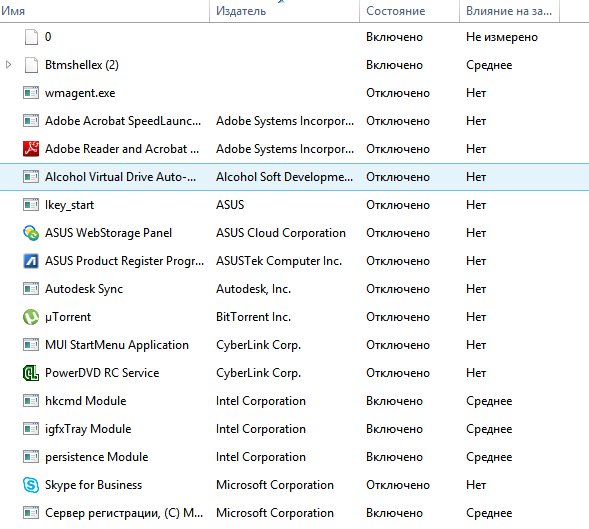The height and width of the screenshot is (529, 589).
Task: Click publisher ASUSTek Computer Inc.
Action: click(x=279, y=261)
